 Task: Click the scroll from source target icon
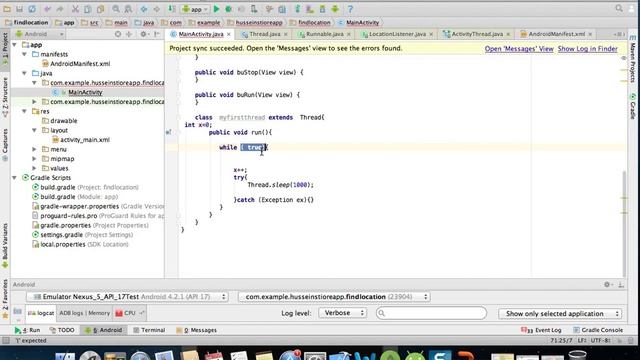[x=118, y=34]
